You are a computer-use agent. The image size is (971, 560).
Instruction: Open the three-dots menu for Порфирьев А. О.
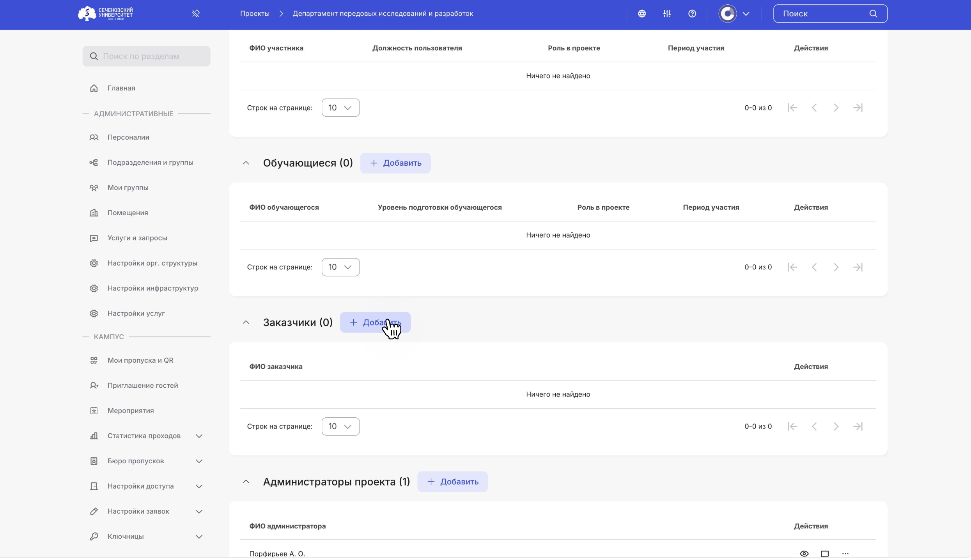click(845, 553)
